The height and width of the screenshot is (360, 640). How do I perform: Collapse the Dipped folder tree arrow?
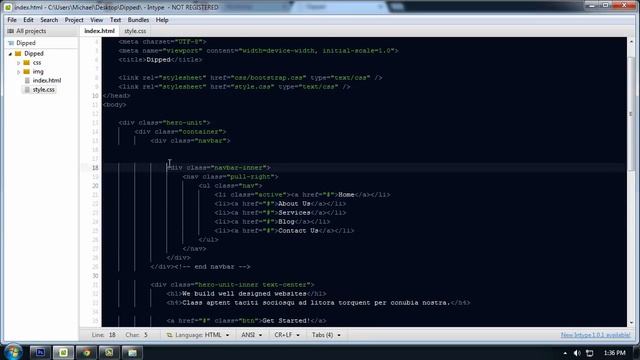(x=10, y=53)
